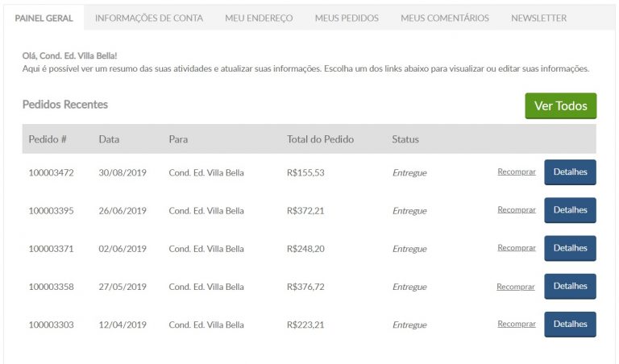Viewport: 619px width, 364px height.
Task: Go to the Meu Endereço tab
Action: pyautogui.click(x=259, y=19)
